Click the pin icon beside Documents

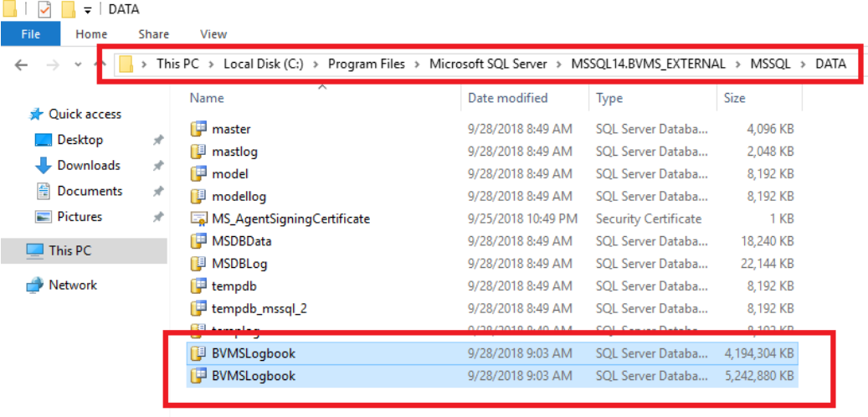[157, 192]
